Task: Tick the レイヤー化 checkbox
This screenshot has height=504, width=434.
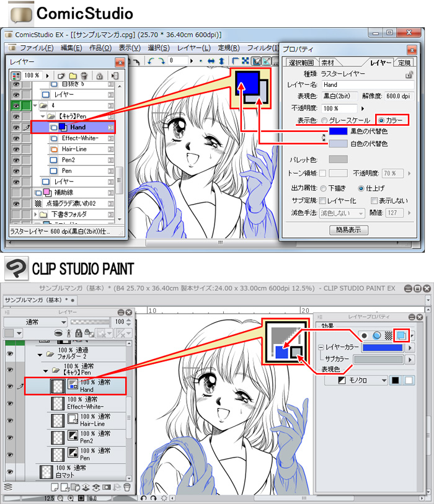Action: coord(322,201)
